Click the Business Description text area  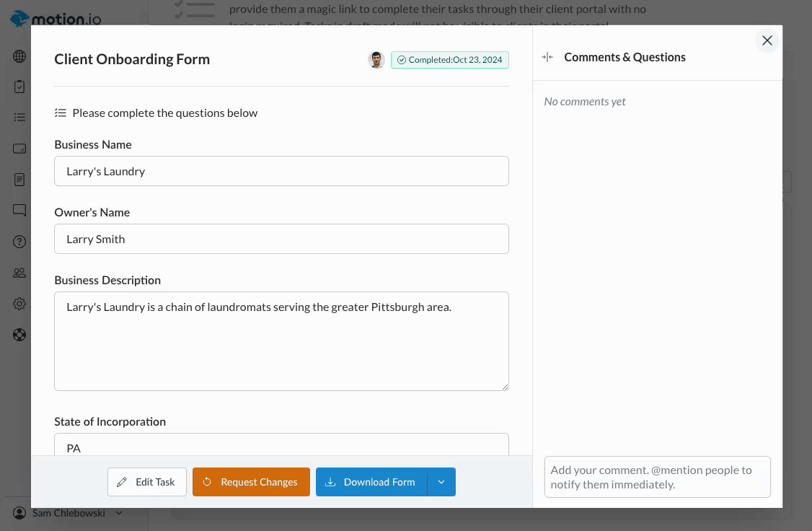pos(281,341)
